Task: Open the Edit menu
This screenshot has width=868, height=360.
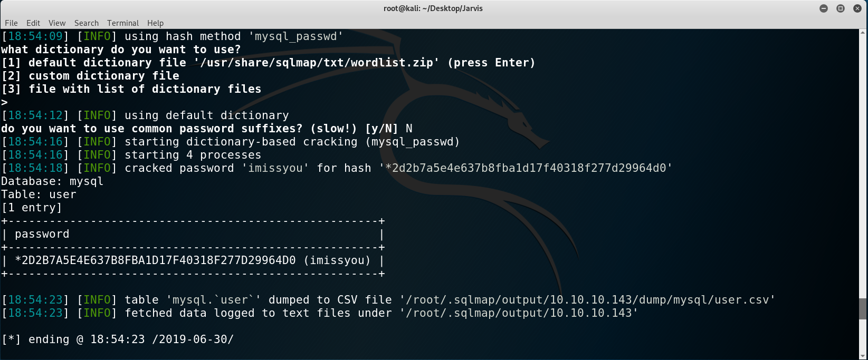Action: [x=33, y=23]
